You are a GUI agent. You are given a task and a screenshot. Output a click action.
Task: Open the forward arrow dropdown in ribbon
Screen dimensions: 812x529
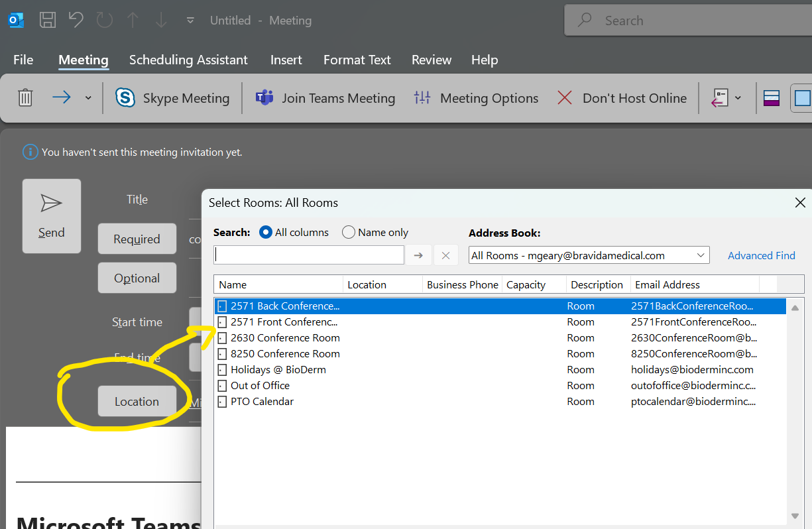tap(88, 98)
